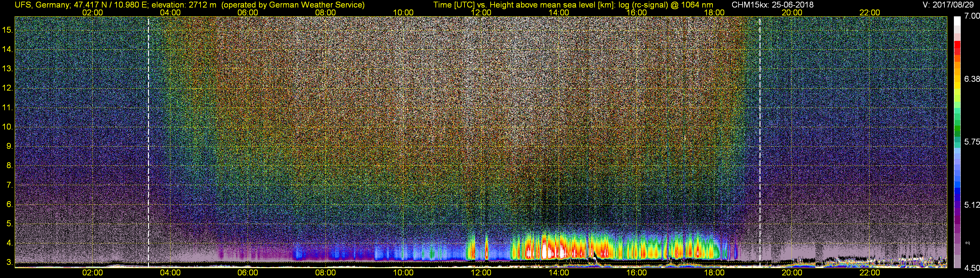Click '08:00' on the bottom time axis
This screenshot has height=278, width=980.
[326, 273]
